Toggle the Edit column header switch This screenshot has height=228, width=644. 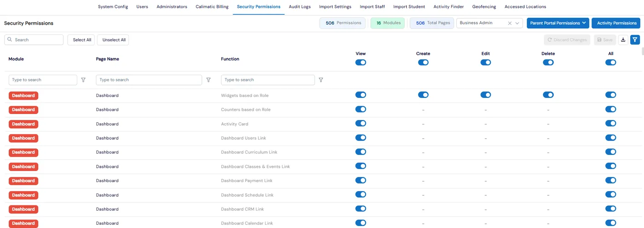[486, 63]
